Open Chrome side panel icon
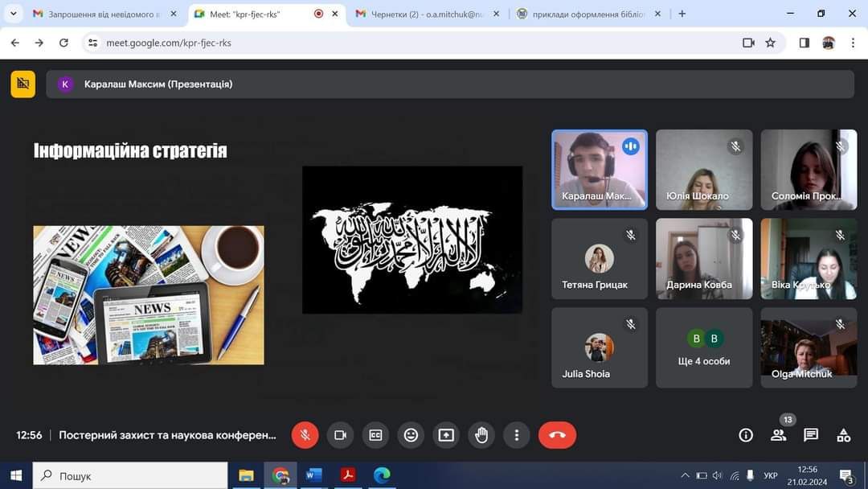Viewport: 868px width, 489px height. (x=805, y=43)
